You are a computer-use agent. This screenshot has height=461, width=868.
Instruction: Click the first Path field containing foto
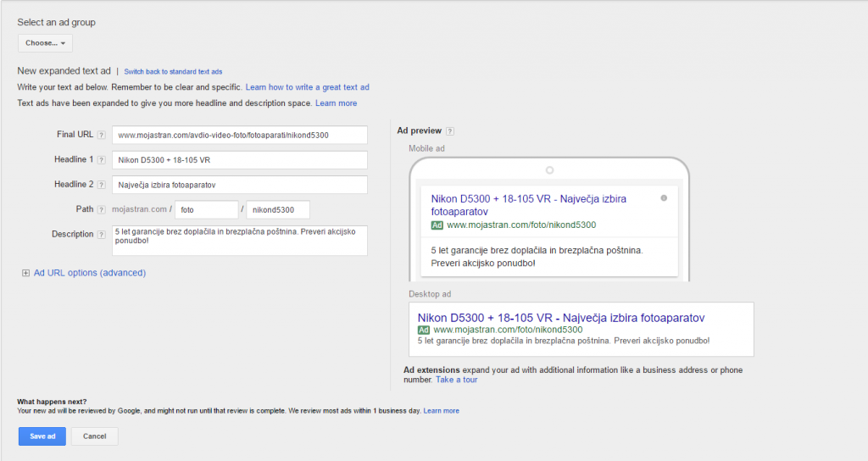click(x=207, y=209)
